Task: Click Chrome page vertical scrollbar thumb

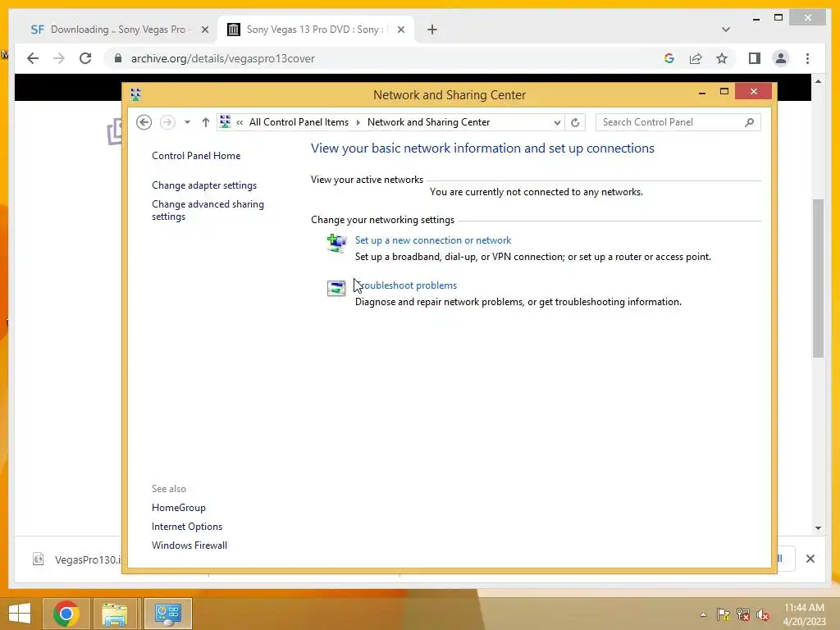Action: [818, 277]
